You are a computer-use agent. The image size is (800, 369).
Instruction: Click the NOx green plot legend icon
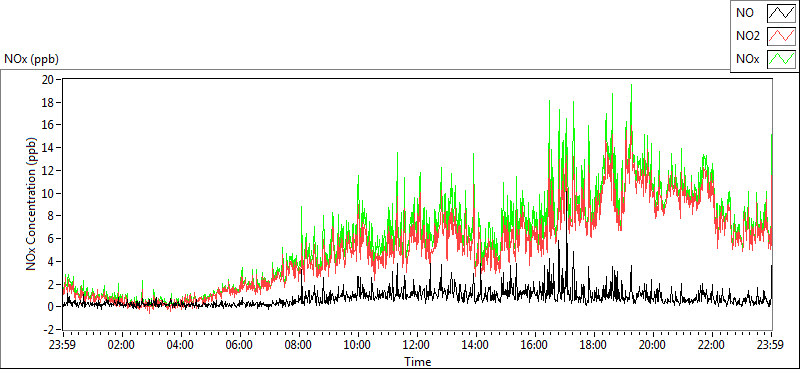(x=781, y=59)
